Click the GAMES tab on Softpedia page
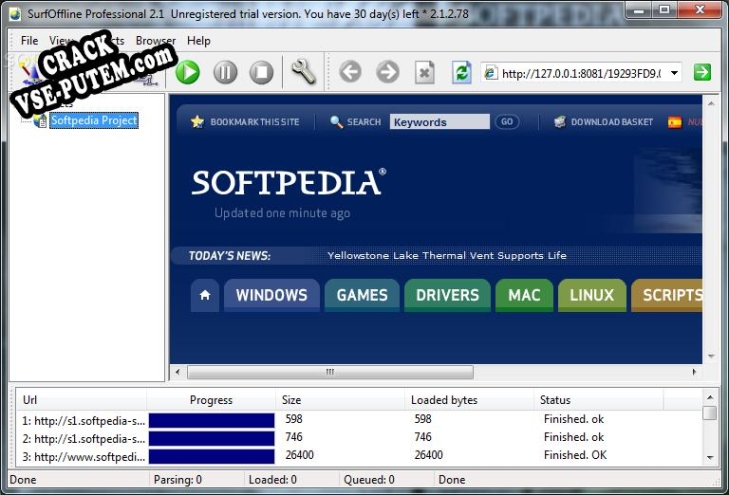Screen dimensions: 729x495 [362, 295]
